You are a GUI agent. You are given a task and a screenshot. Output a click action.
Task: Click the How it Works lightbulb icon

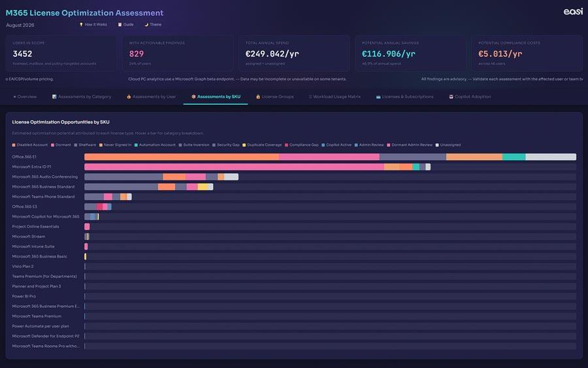tap(81, 24)
